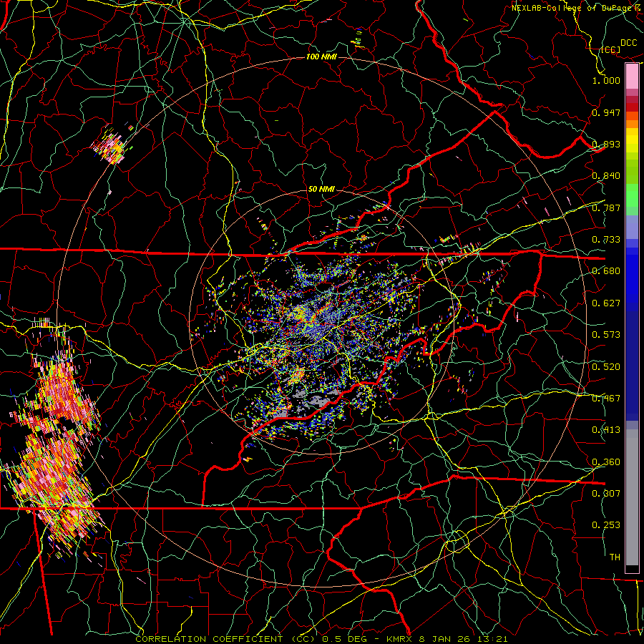Click the 50 NMI range ring label
Image resolution: width=644 pixels, height=644 pixels.
pyautogui.click(x=321, y=189)
